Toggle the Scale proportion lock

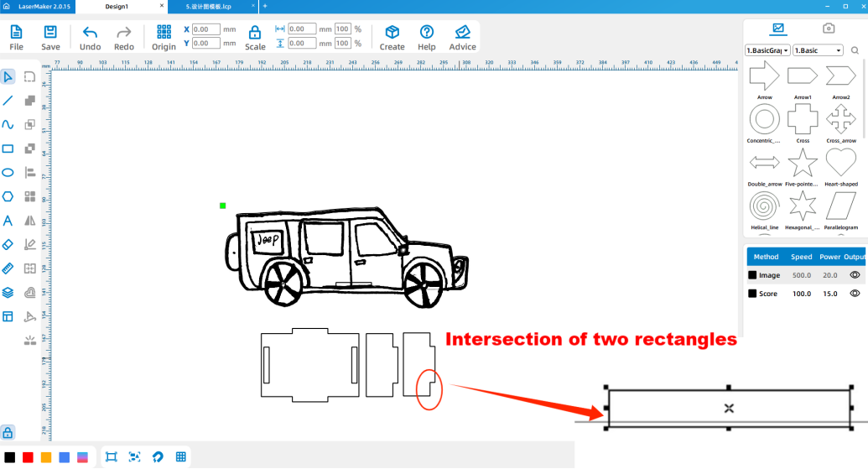pyautogui.click(x=255, y=32)
